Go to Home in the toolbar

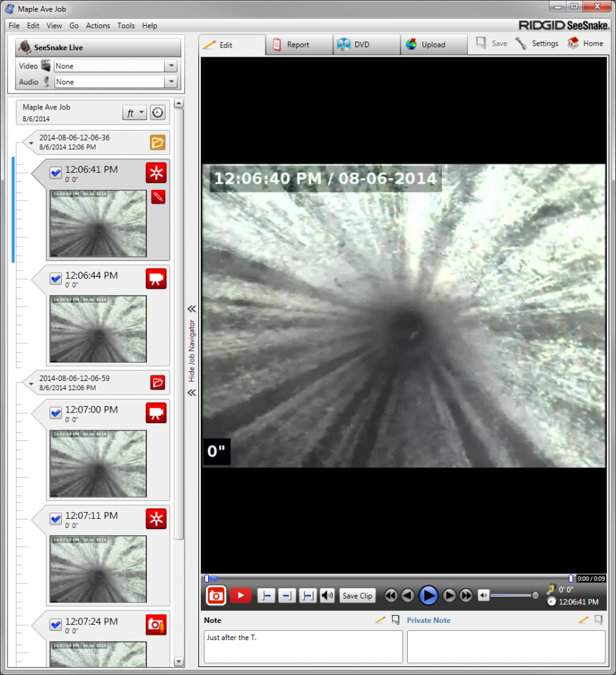tap(586, 44)
